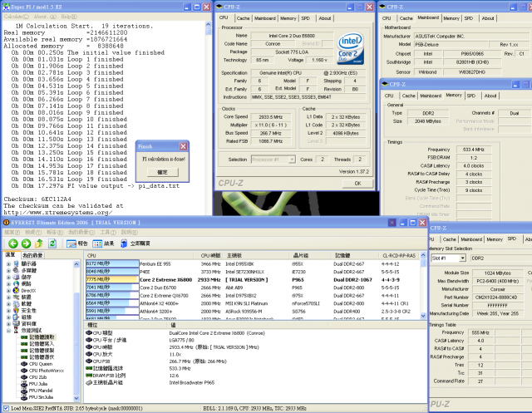532x413 pixels.
Task: Select the 多媒體 multimedia node in the tree
Action: tap(28, 270)
